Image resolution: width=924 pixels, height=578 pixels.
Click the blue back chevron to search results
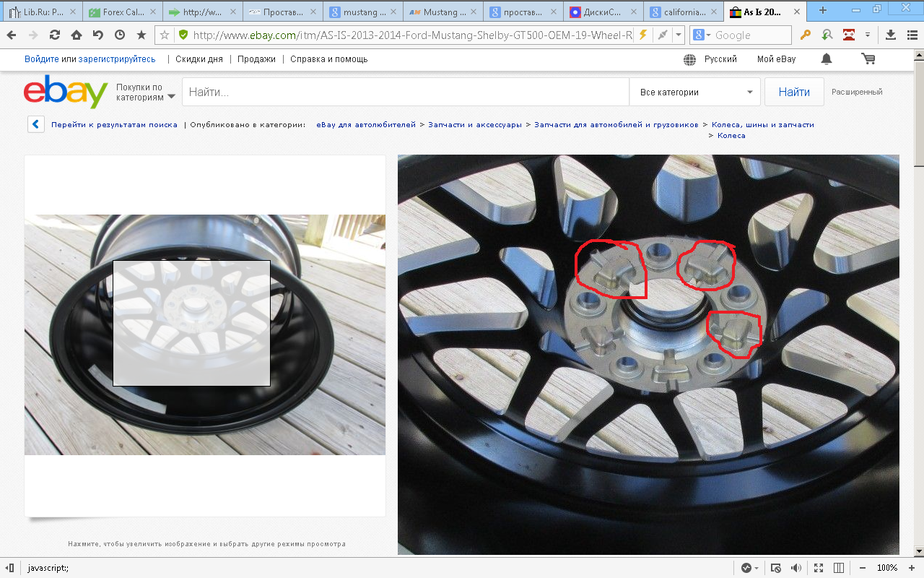click(x=36, y=124)
